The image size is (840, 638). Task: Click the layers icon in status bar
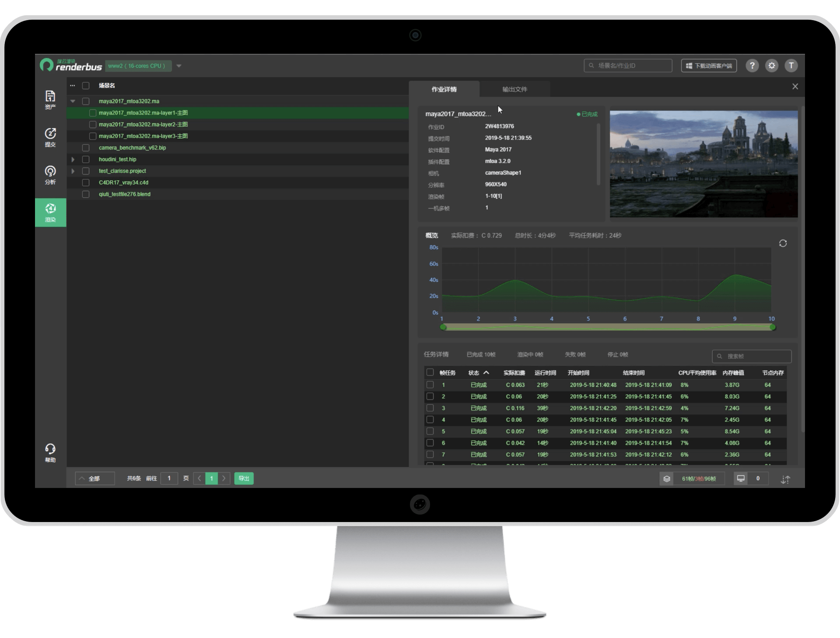pos(667,479)
